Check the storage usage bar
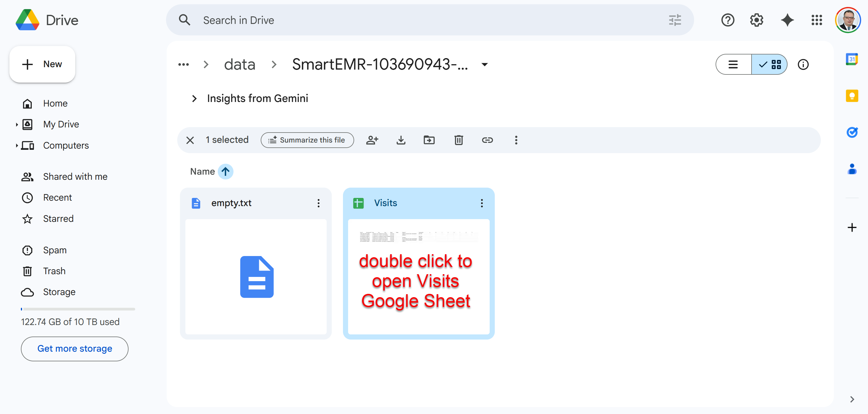 coord(77,309)
